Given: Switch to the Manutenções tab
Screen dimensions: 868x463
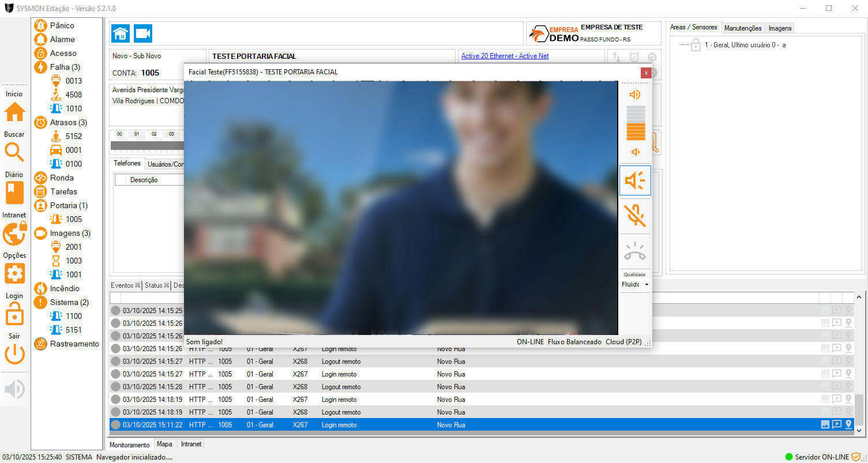Looking at the screenshot, I should 743,28.
